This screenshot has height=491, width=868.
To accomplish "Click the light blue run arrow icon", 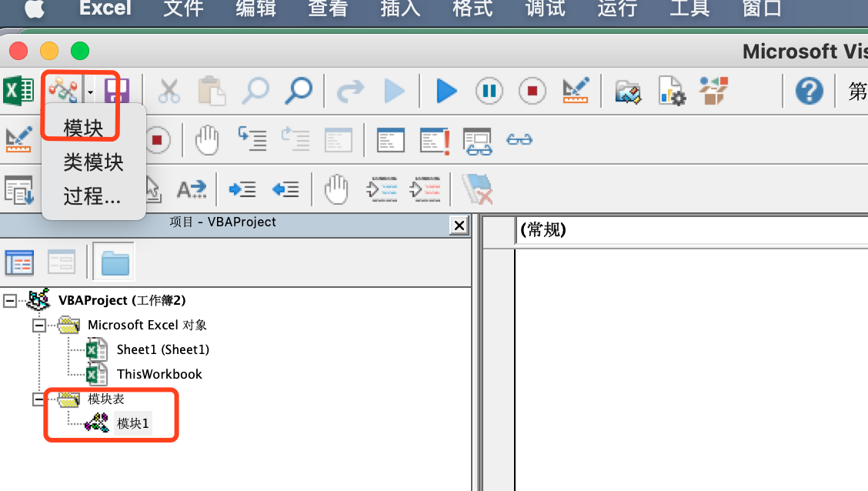I will point(394,91).
